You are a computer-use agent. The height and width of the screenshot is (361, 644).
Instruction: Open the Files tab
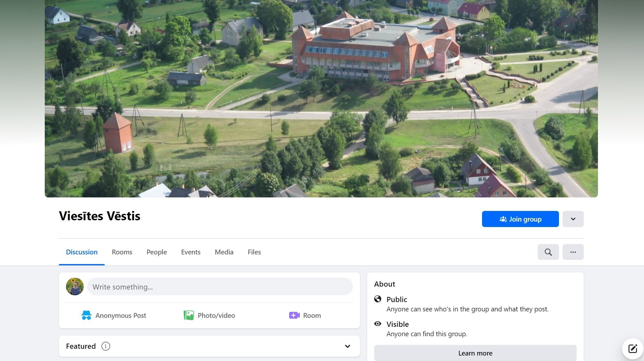254,252
